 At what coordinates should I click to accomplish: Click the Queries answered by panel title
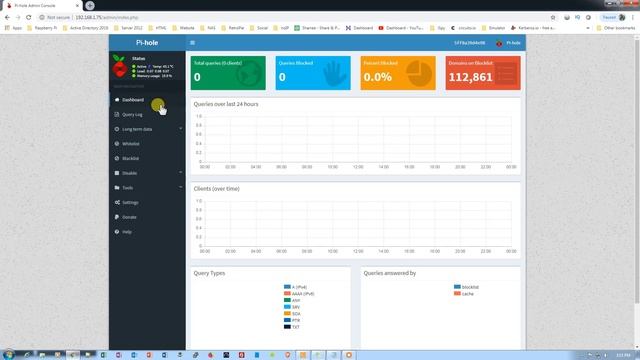[x=389, y=273]
